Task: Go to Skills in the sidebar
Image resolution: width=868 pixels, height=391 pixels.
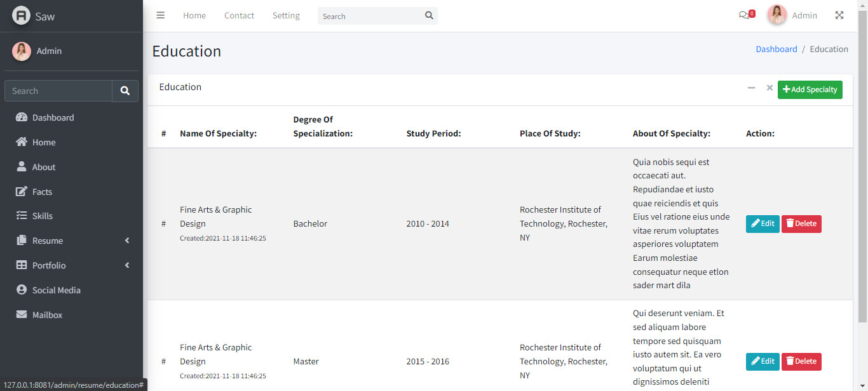Action: 43,216
